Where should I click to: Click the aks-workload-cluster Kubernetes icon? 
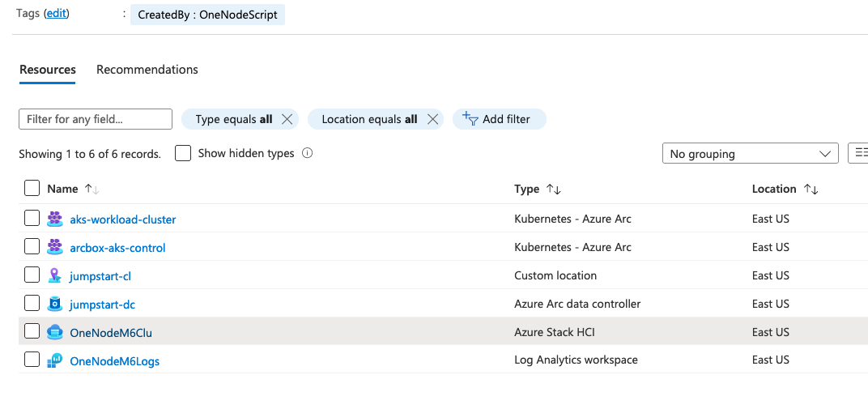55,219
